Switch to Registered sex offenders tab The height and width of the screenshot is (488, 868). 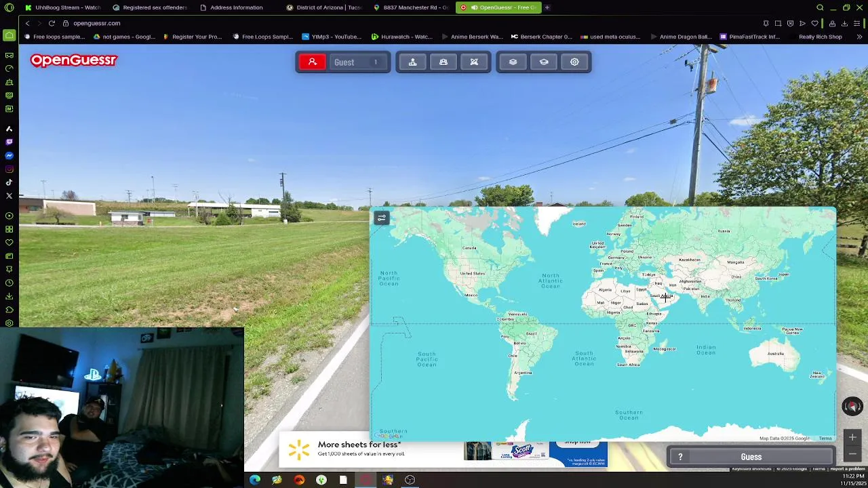pyautogui.click(x=150, y=7)
